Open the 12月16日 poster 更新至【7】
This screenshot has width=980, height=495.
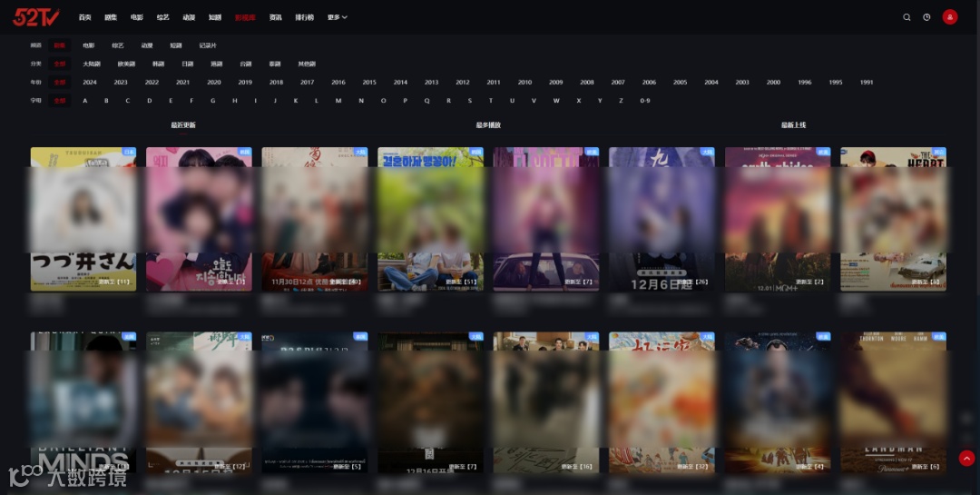(431, 402)
